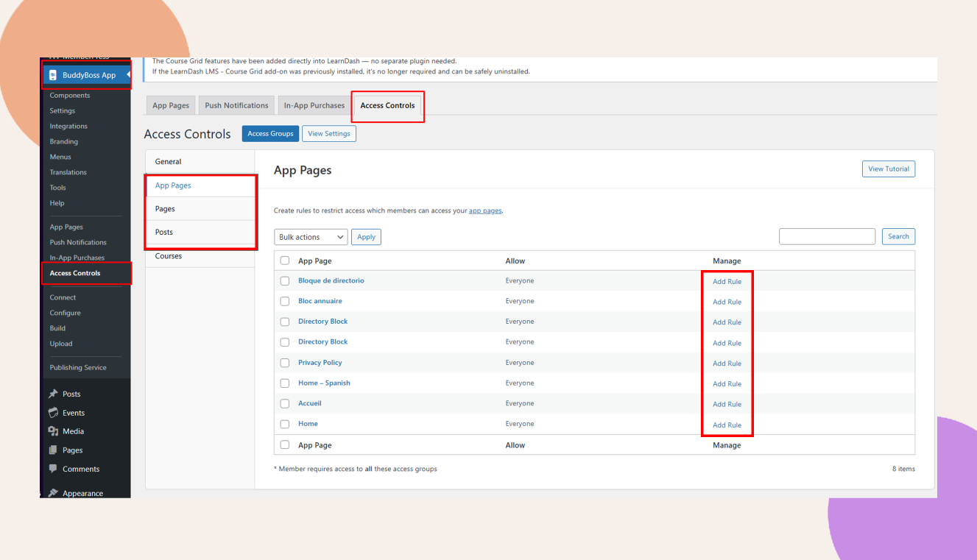Click the Pages icon in sidebar
The image size is (977, 560).
[53, 450]
